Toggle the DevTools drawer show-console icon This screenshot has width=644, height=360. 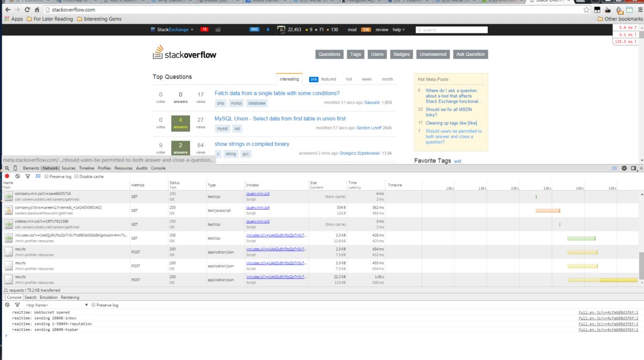click(x=614, y=168)
